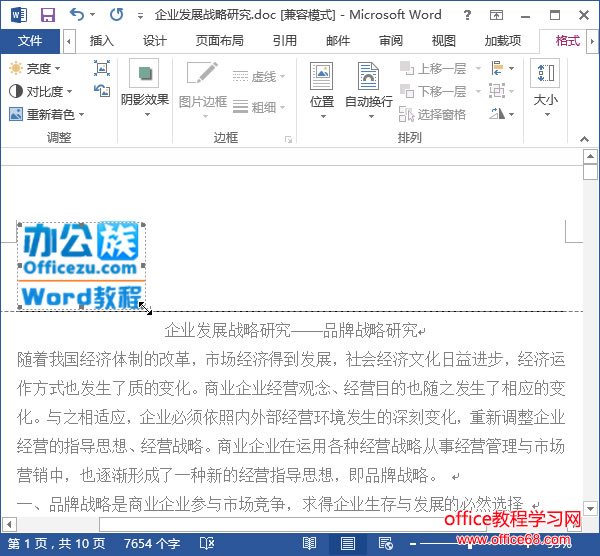Click 下移一层 send backward
This screenshot has height=556, width=600.
[x=434, y=91]
